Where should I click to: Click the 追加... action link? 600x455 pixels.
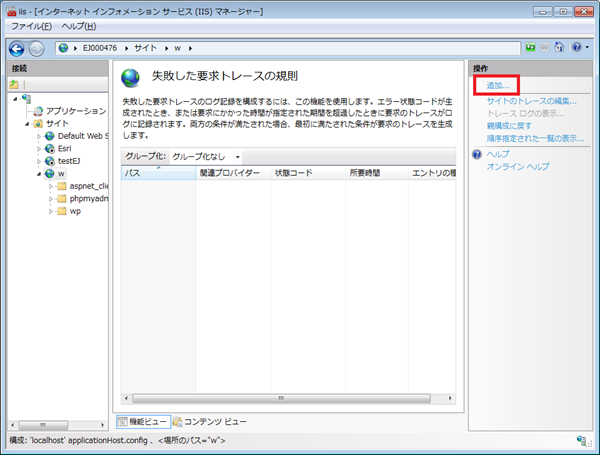tap(497, 86)
